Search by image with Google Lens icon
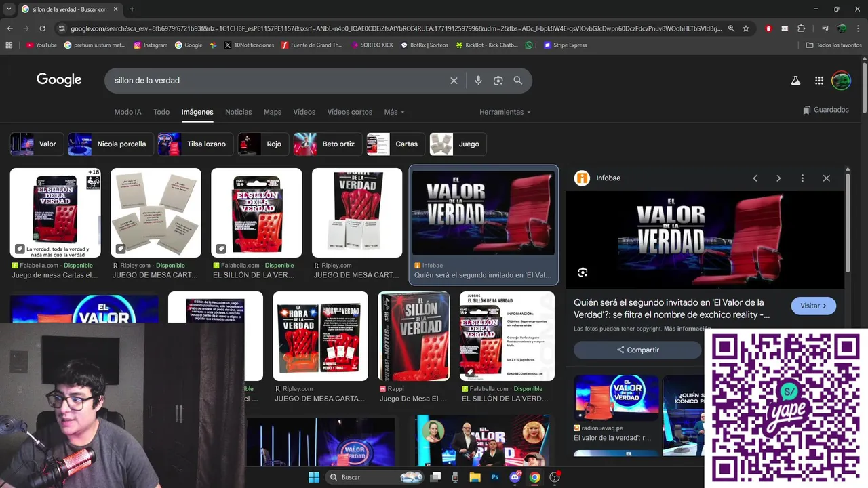 pos(498,81)
